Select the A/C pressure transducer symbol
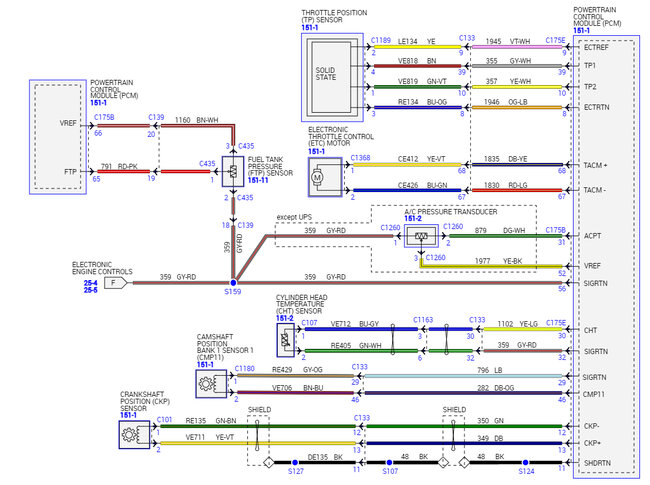This screenshot has width=650, height=485. tap(421, 236)
